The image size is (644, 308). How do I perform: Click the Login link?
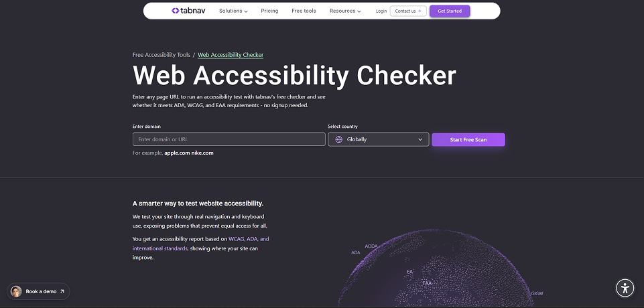[x=381, y=11]
